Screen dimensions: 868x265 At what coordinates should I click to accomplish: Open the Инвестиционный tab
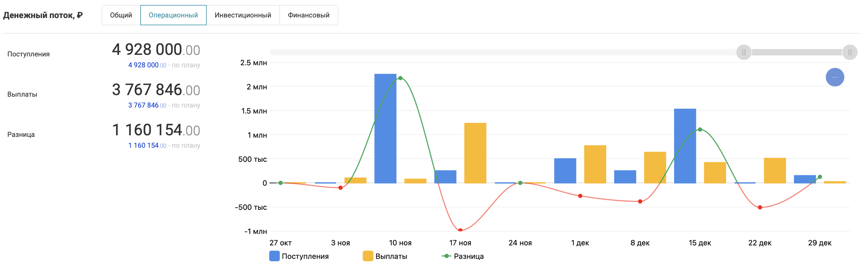pyautogui.click(x=243, y=15)
